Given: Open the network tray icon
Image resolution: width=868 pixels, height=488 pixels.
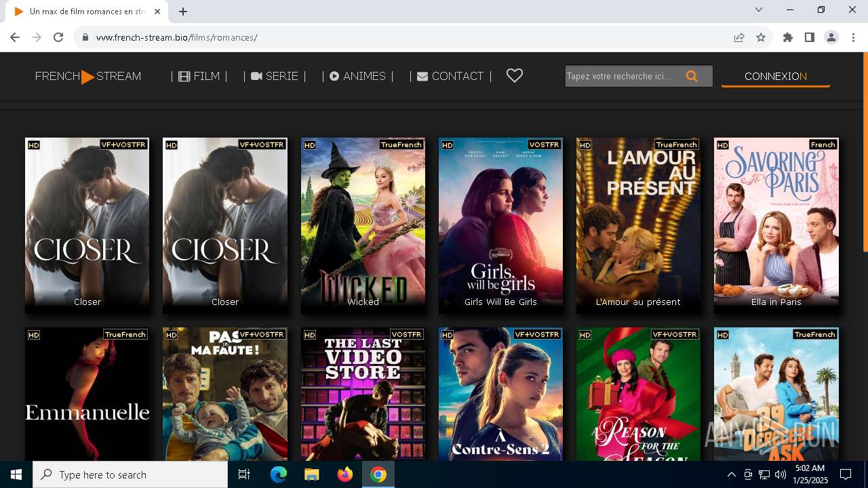Looking at the screenshot, I should point(764,474).
